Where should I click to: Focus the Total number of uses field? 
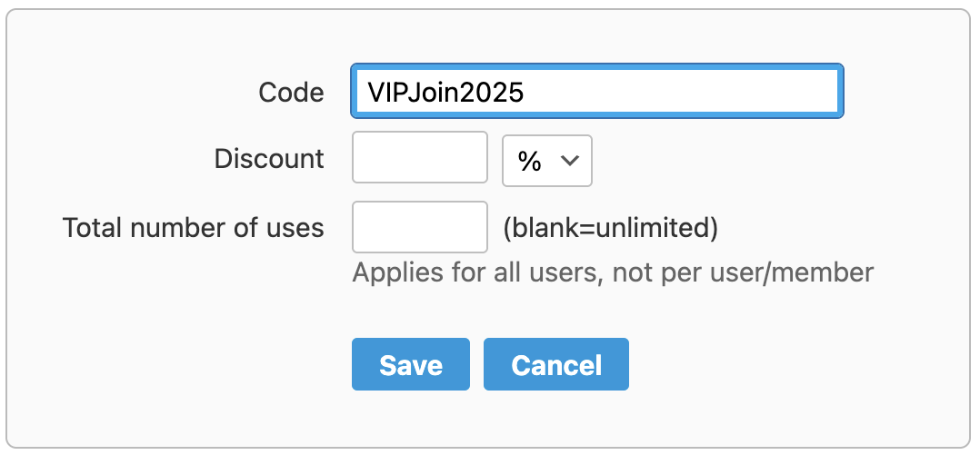(420, 227)
